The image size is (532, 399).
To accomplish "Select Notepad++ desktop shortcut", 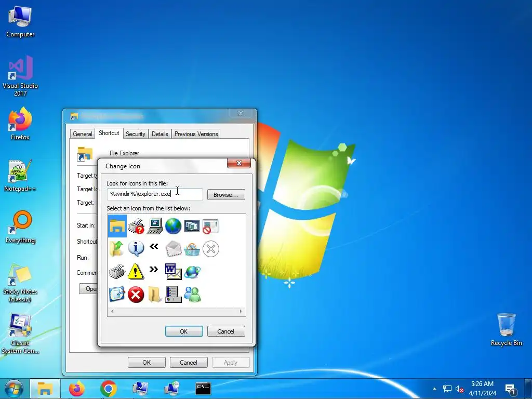I will coord(20,175).
